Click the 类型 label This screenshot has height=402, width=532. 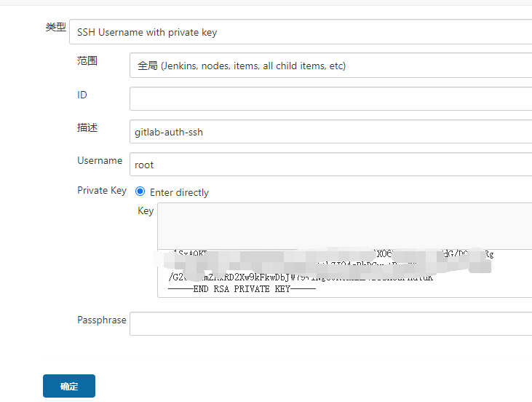click(x=55, y=27)
